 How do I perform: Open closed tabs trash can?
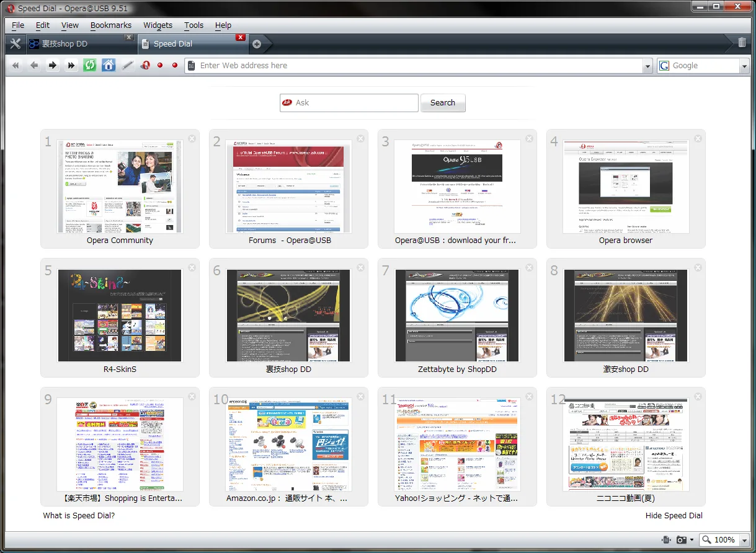[742, 43]
